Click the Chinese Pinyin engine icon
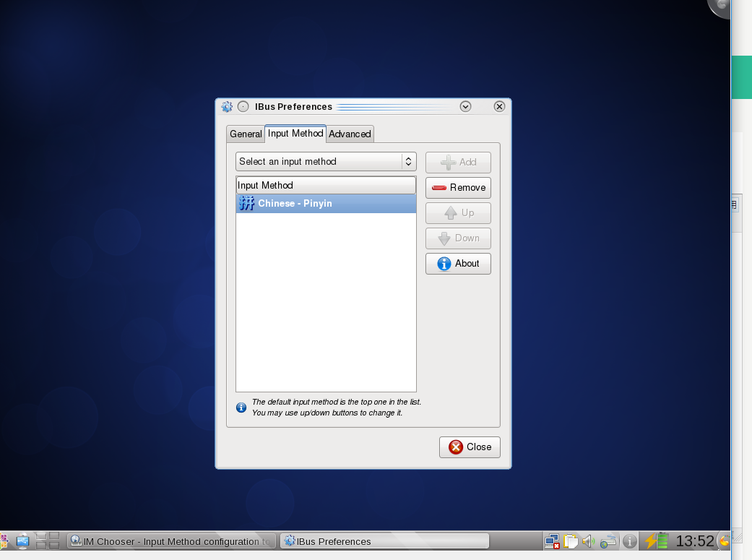752x560 pixels. pos(246,204)
